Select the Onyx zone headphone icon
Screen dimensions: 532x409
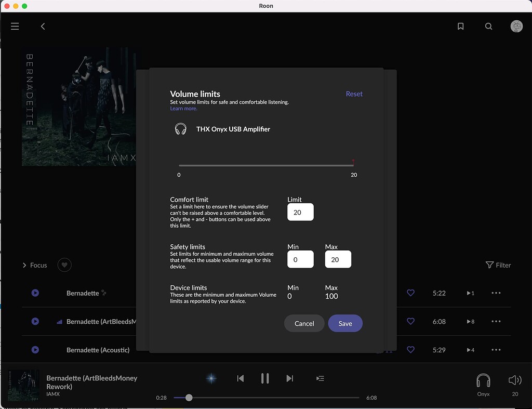tap(483, 380)
